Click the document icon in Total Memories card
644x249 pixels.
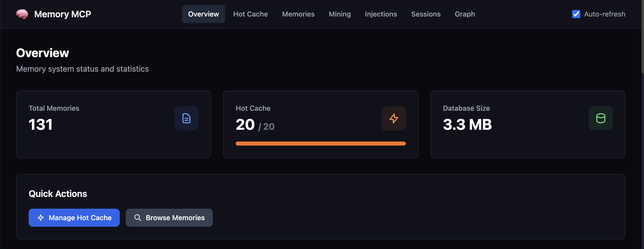click(186, 118)
